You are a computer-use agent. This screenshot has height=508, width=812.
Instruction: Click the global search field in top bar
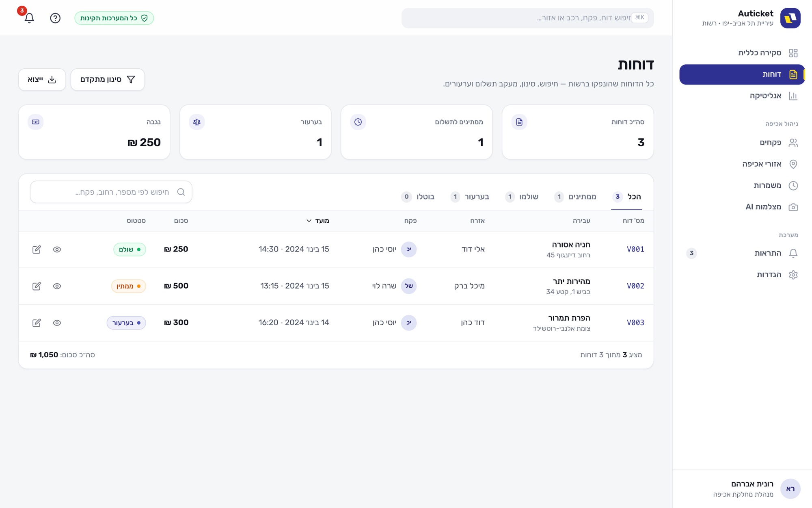click(x=527, y=18)
